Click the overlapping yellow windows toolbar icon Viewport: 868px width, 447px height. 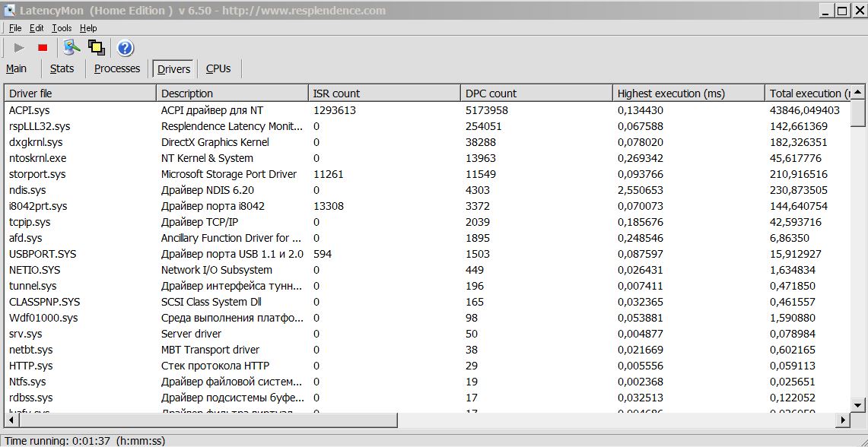click(x=96, y=48)
